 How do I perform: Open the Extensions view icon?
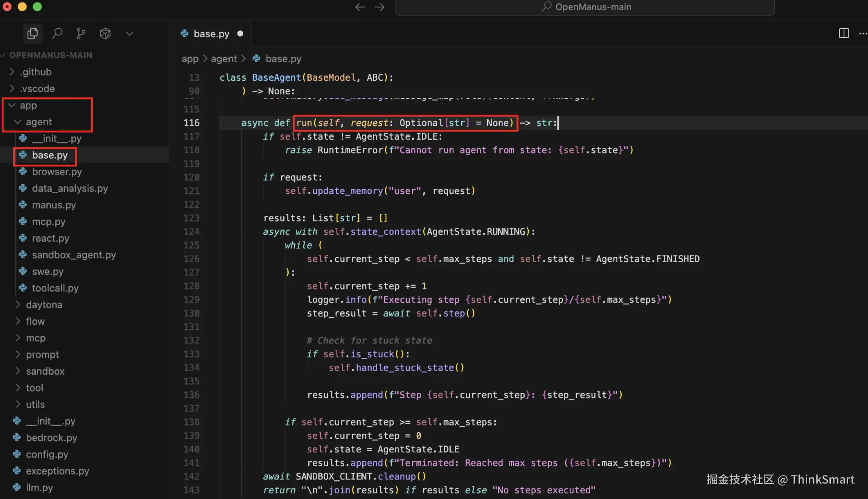click(x=105, y=34)
